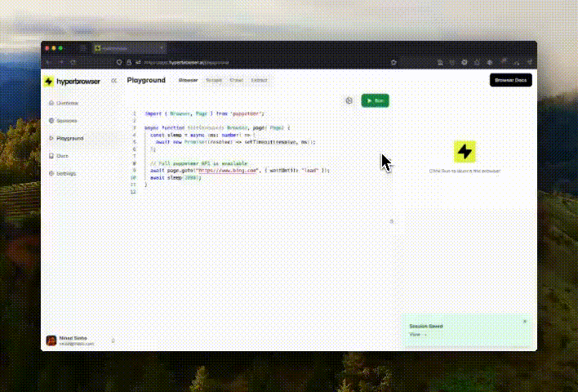Image resolution: width=578 pixels, height=392 pixels.
Task: Click the Docs document icon
Action: pos(51,156)
